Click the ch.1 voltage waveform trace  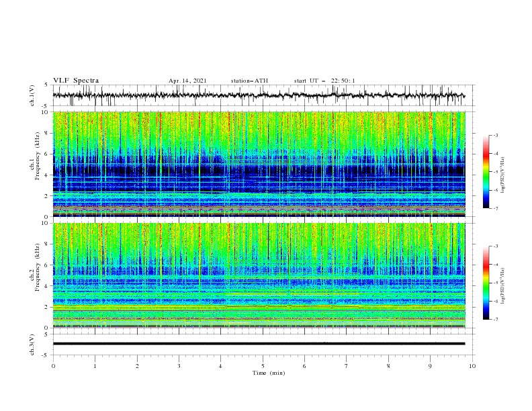pos(259,95)
